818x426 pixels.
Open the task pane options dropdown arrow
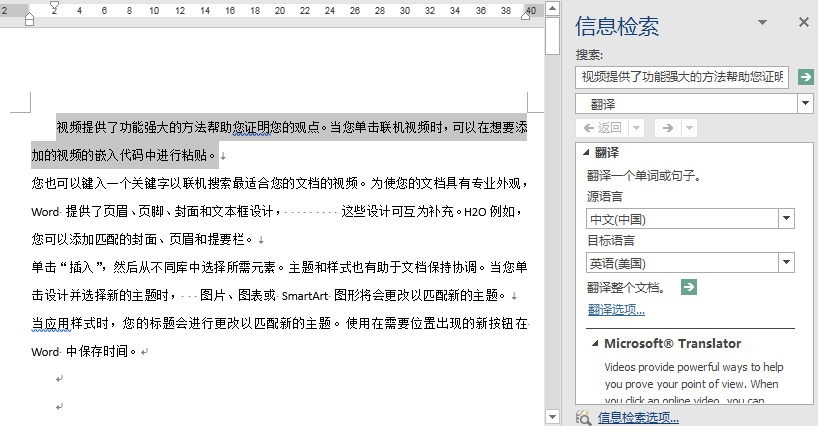pyautogui.click(x=763, y=22)
